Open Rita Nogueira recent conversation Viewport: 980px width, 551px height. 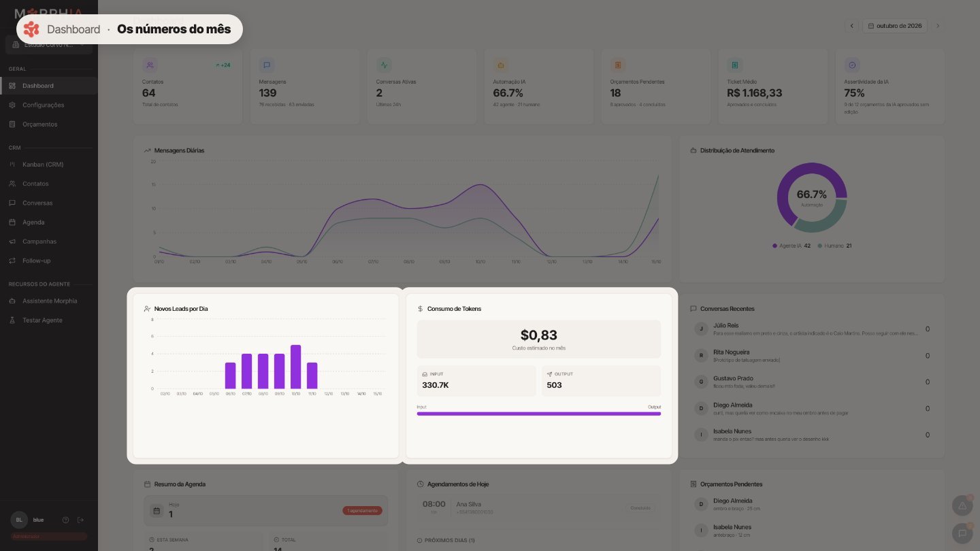click(x=811, y=356)
